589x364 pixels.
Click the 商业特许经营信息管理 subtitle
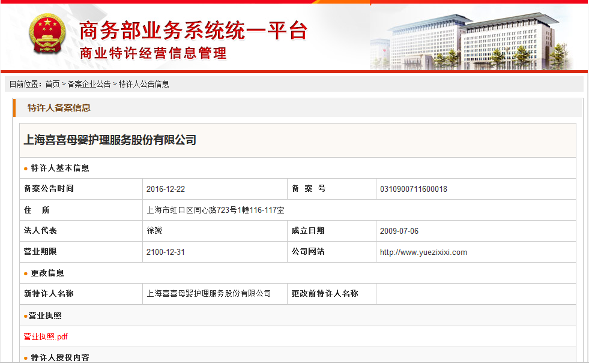[x=153, y=53]
